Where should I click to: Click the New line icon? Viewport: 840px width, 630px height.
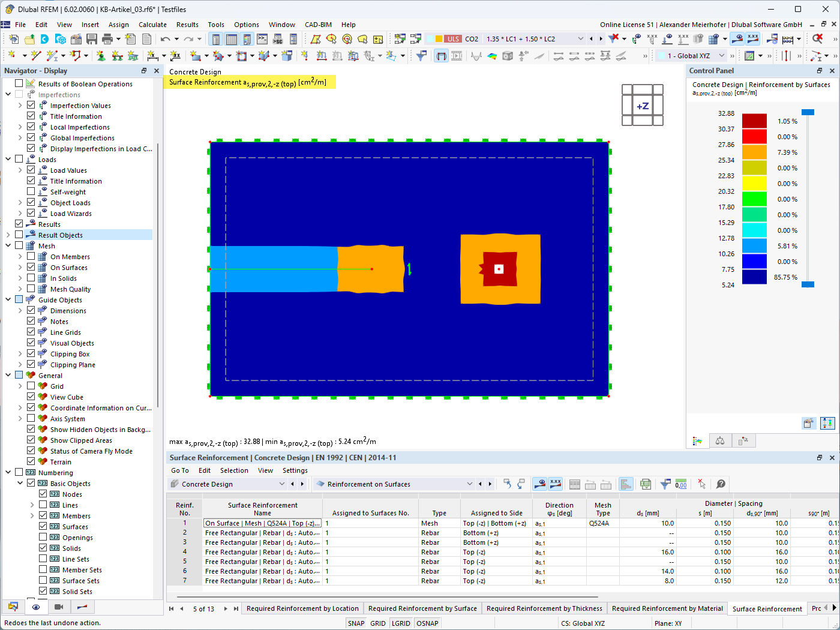pyautogui.click(x=36, y=56)
